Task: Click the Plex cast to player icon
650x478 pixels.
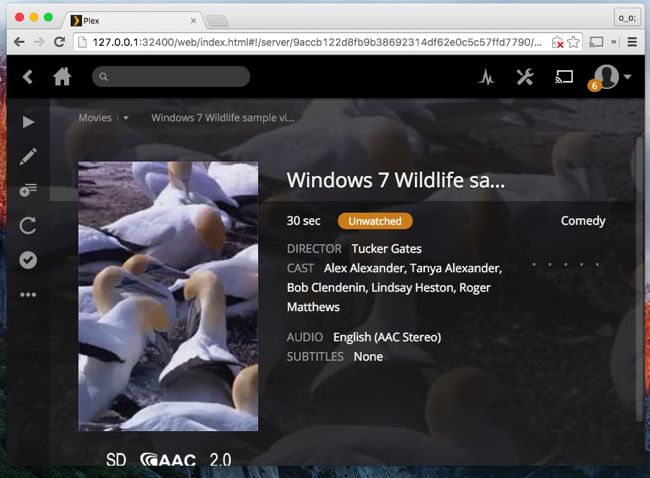Action: click(x=564, y=77)
